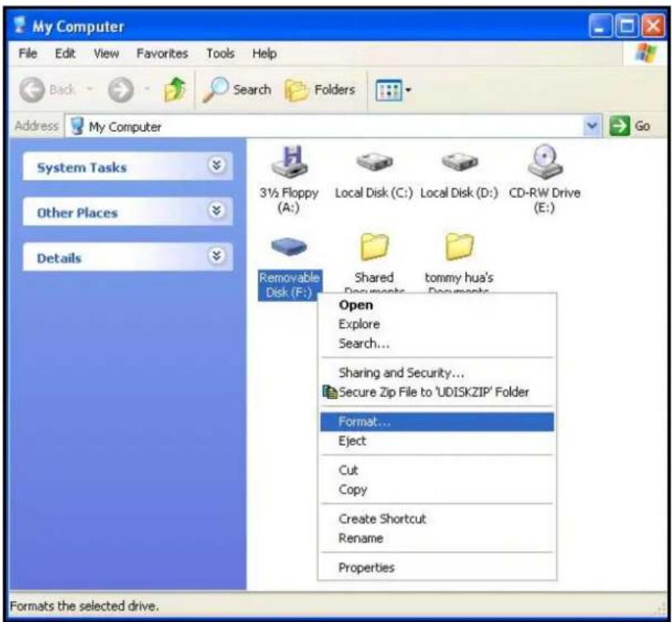
Task: Choose Search... from the context menu
Action: [x=437, y=343]
